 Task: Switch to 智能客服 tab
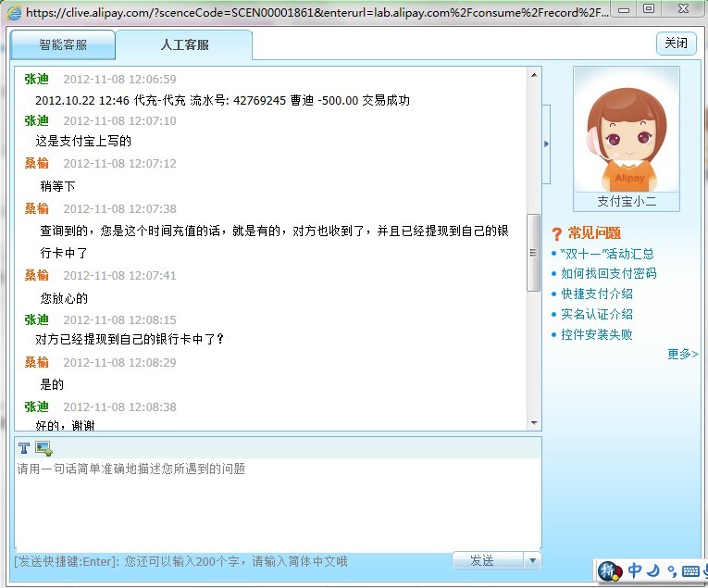click(x=63, y=44)
